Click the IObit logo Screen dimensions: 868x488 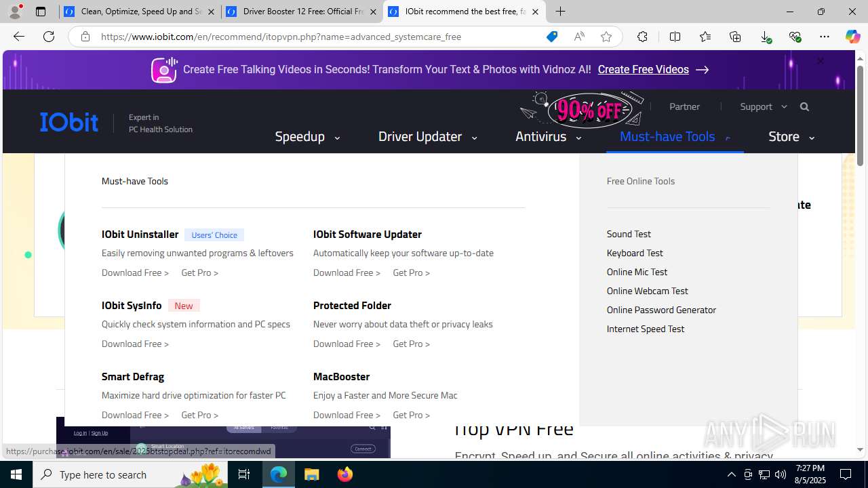pos(69,122)
